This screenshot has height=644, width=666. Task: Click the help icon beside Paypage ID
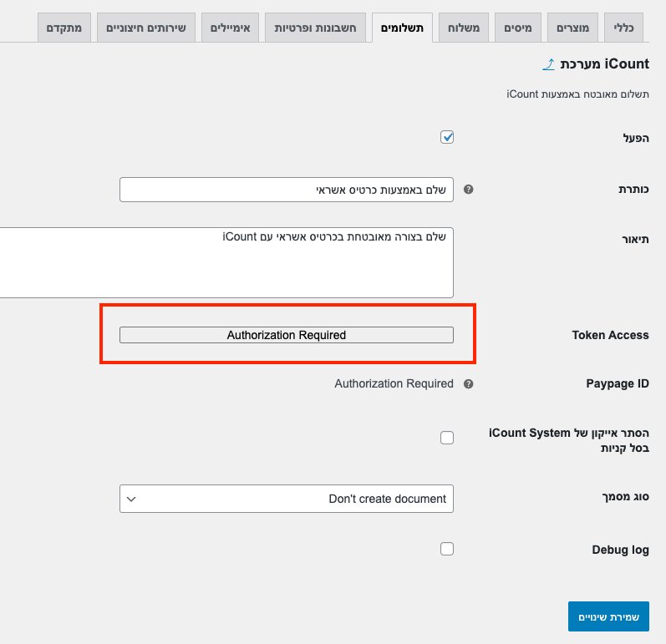(468, 384)
